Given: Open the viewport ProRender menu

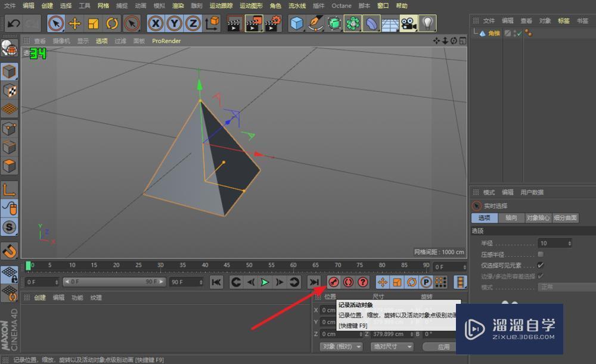Looking at the screenshot, I should [166, 41].
